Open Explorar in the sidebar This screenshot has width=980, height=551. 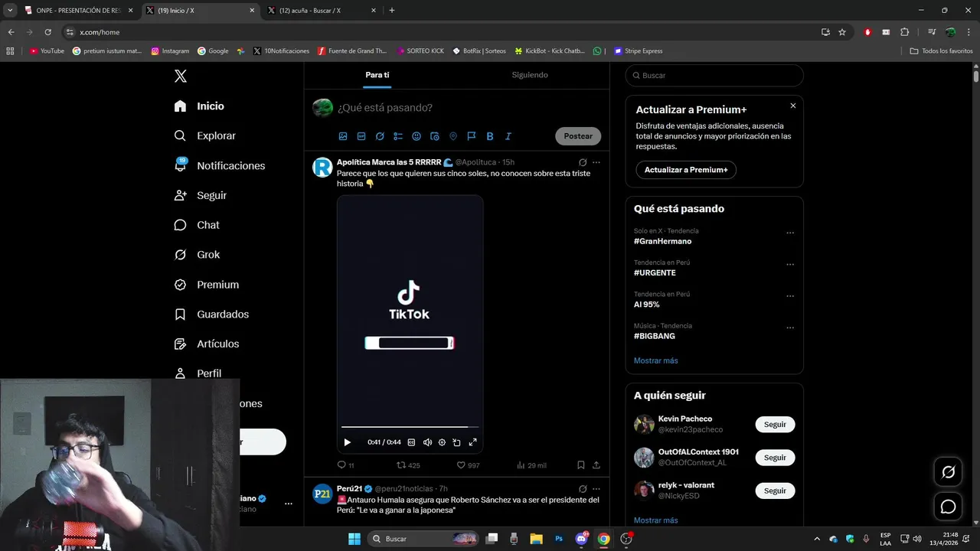(204, 135)
